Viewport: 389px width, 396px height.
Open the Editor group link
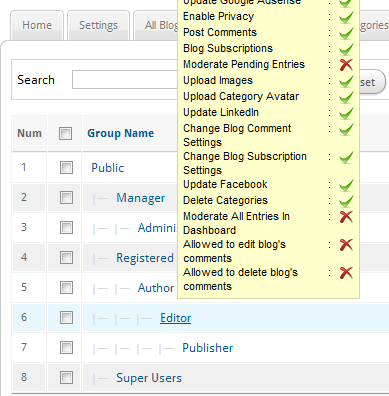(x=175, y=318)
